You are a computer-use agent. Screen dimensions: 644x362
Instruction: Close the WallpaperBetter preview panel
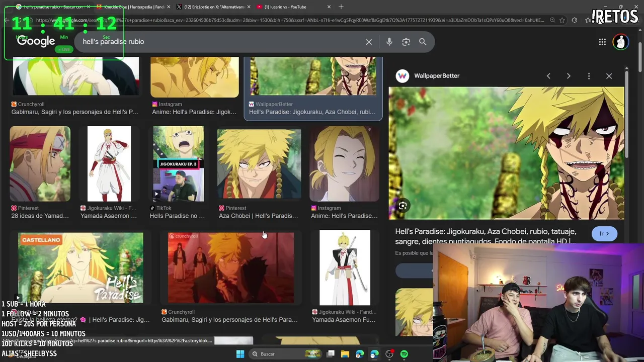point(609,76)
